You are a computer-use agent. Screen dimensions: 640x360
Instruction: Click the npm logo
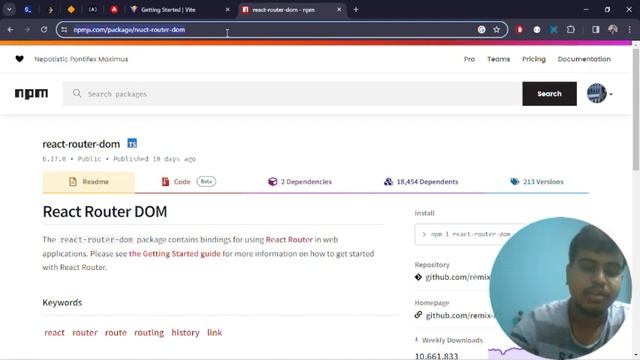pyautogui.click(x=31, y=94)
